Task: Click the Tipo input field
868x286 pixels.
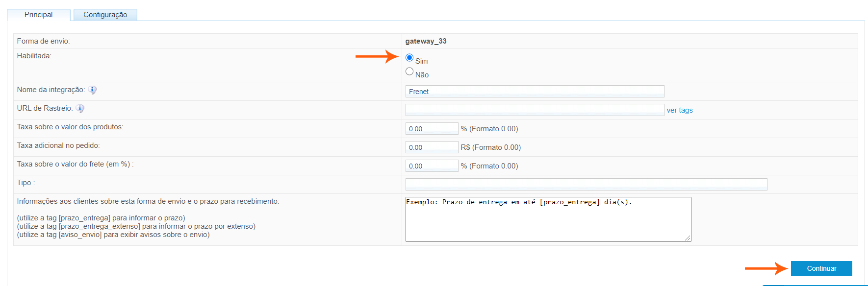Action: coord(586,185)
